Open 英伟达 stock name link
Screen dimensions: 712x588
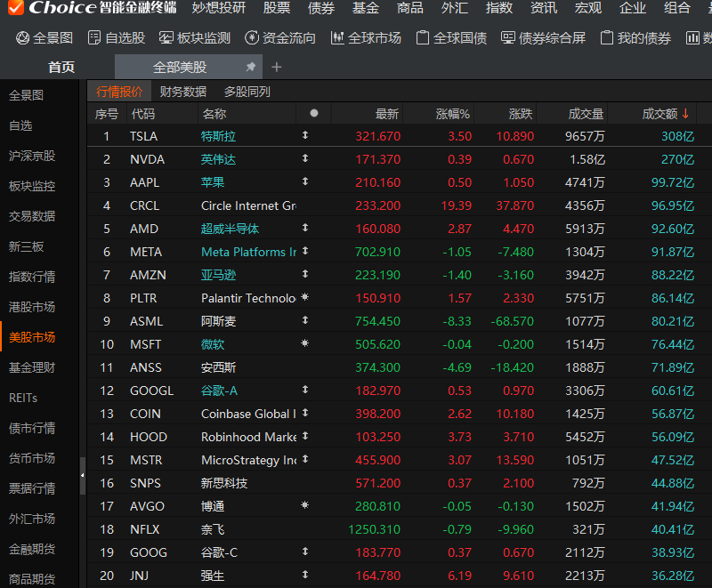tap(218, 159)
